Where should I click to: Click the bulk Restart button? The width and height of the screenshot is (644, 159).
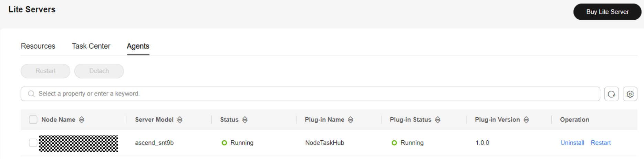tap(45, 71)
